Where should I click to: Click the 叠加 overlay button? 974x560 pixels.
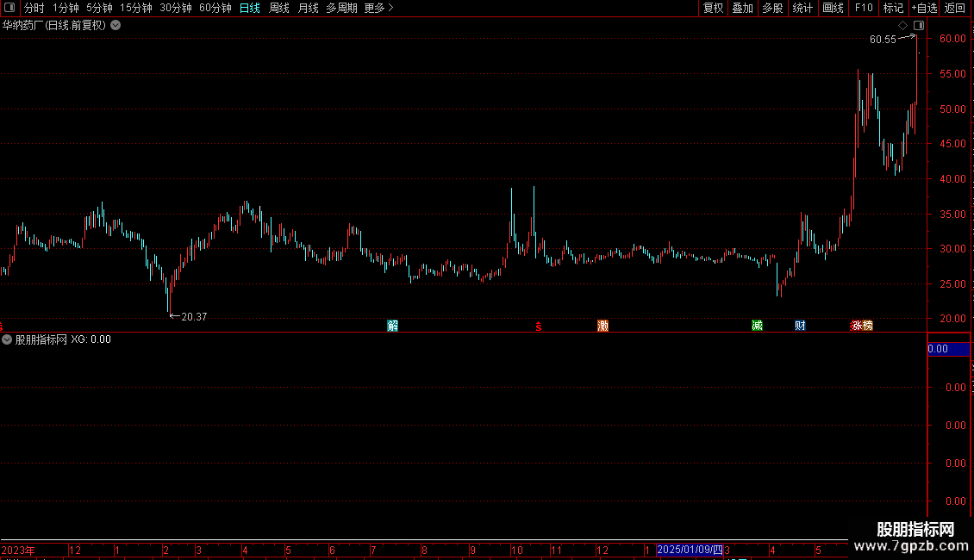[742, 8]
